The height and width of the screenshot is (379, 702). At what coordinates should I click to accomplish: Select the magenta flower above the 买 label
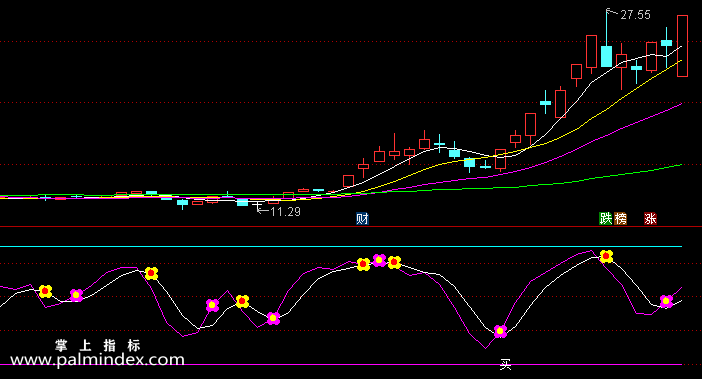tap(500, 331)
